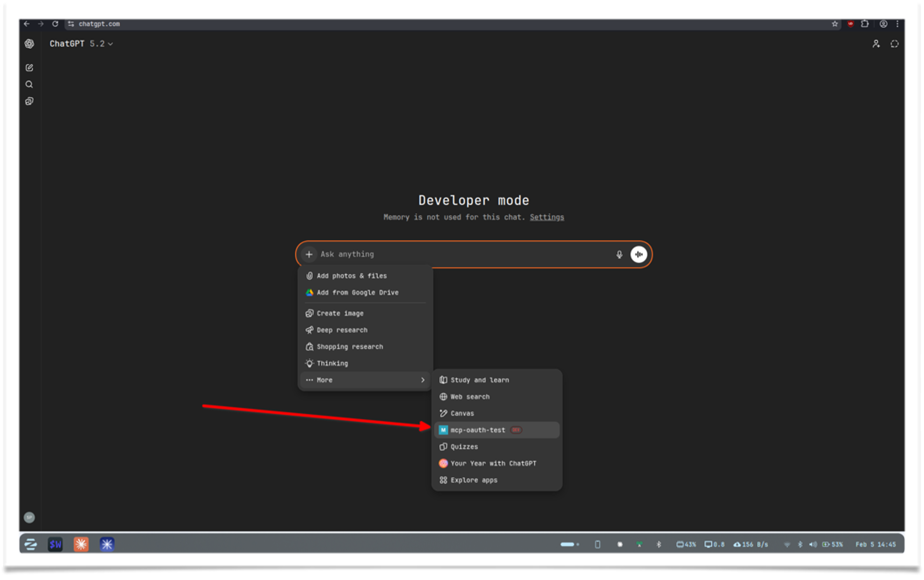The width and height of the screenshot is (924, 580).
Task: Start voice mode with the waveform button
Action: (x=638, y=254)
